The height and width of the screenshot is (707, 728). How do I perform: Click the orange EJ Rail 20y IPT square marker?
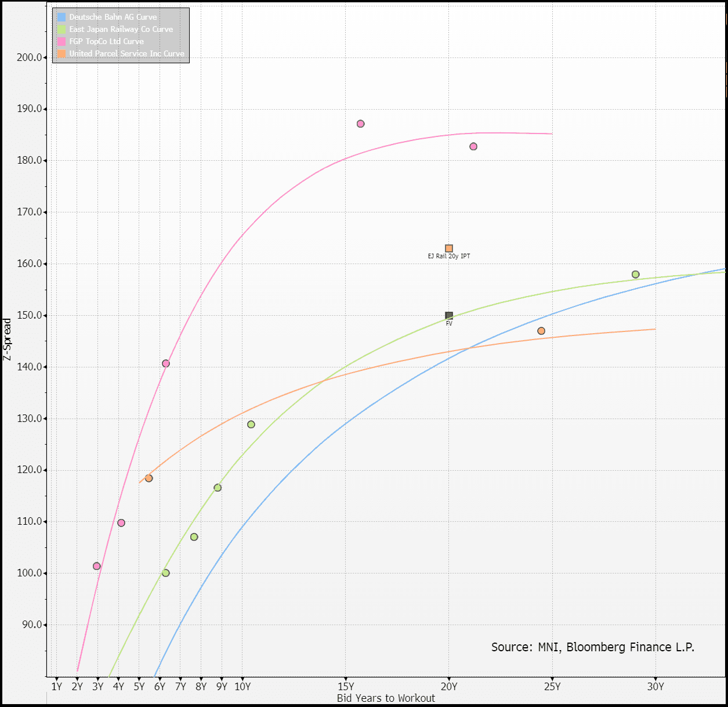tap(449, 248)
